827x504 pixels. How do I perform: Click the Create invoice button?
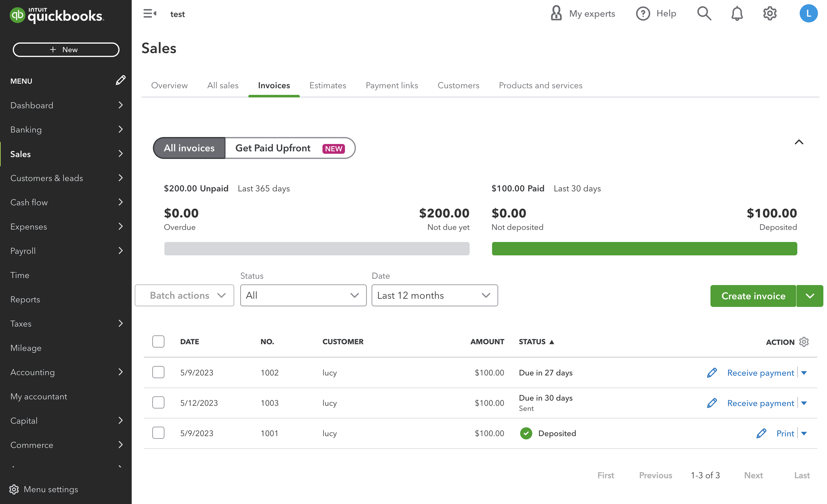(x=753, y=296)
